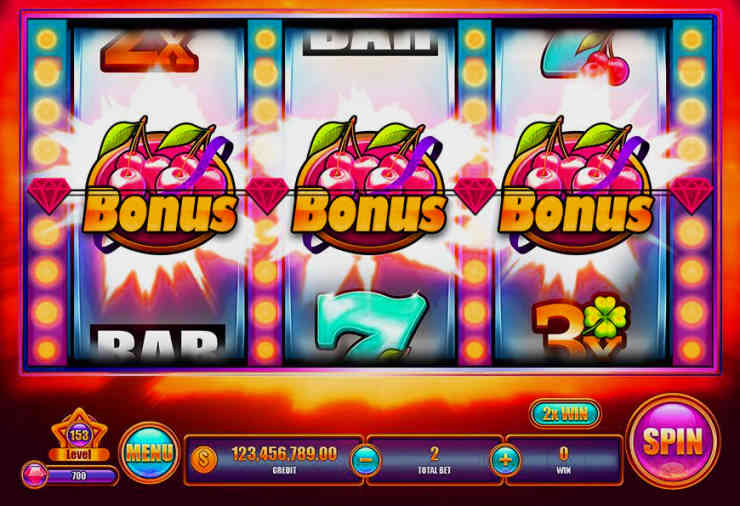Click the credit amount 123,456,789.00 display
The height and width of the screenshot is (506, 740).
coord(284,454)
